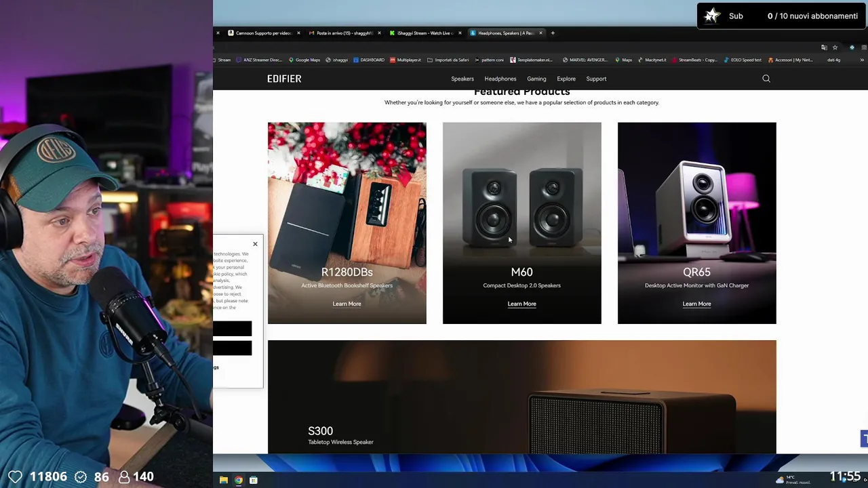Open the pattern coni bookmark

[489, 60]
